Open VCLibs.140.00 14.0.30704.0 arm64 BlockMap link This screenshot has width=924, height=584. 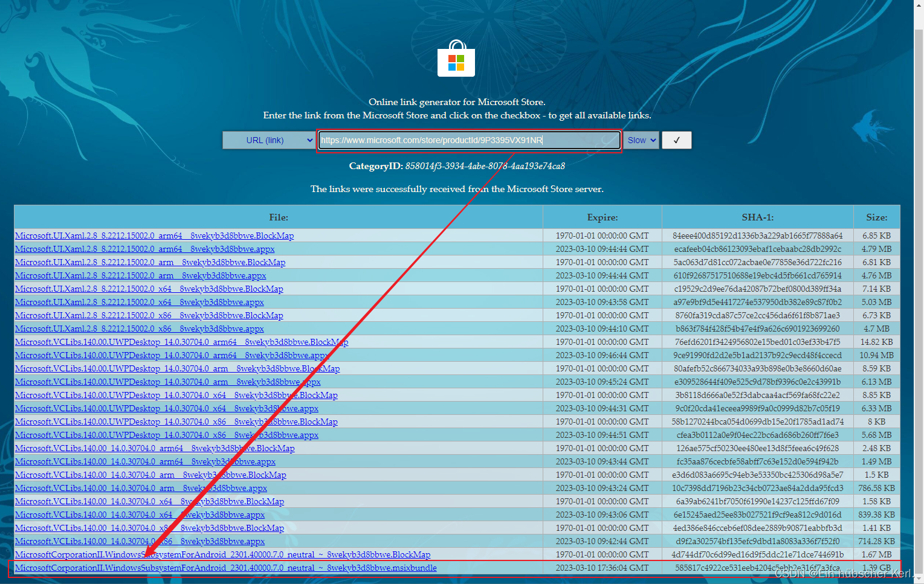pos(155,448)
